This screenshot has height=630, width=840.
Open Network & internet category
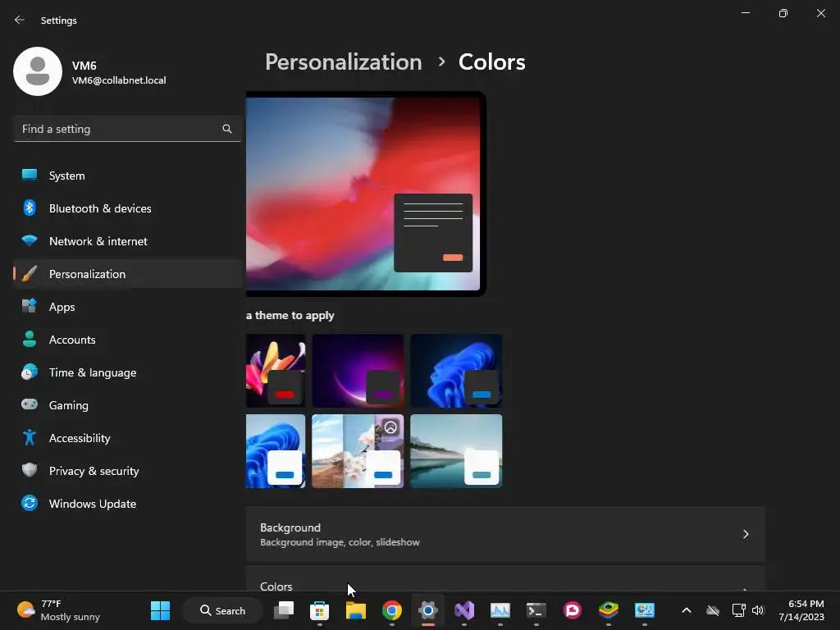[127, 241]
